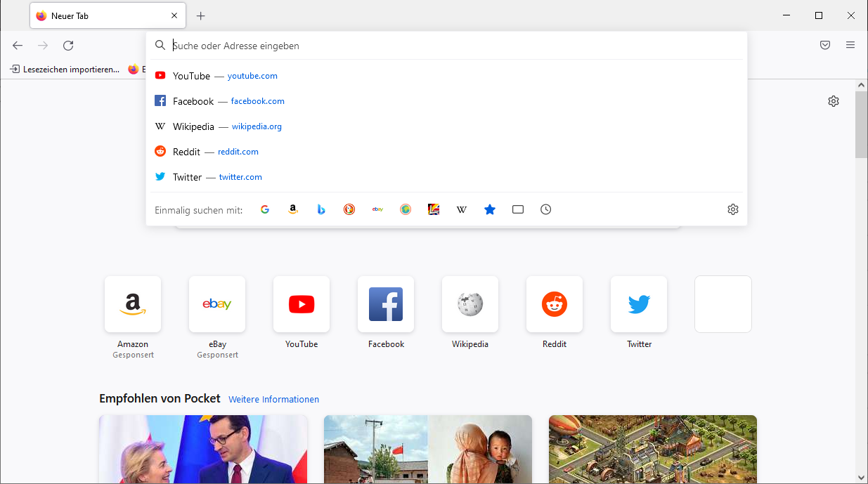Screen dimensions: 868x484
Task: Click the empty shortcut tile placeholder
Action: [x=723, y=304]
